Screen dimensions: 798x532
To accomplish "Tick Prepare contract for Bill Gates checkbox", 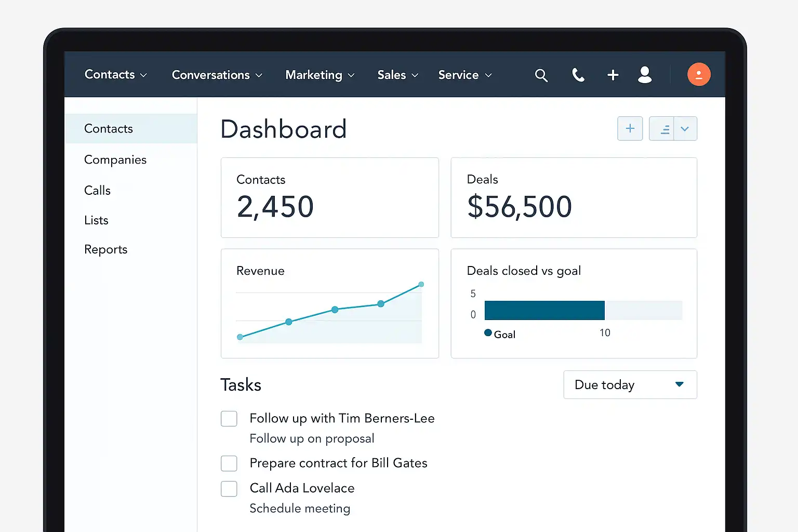I will pyautogui.click(x=229, y=463).
